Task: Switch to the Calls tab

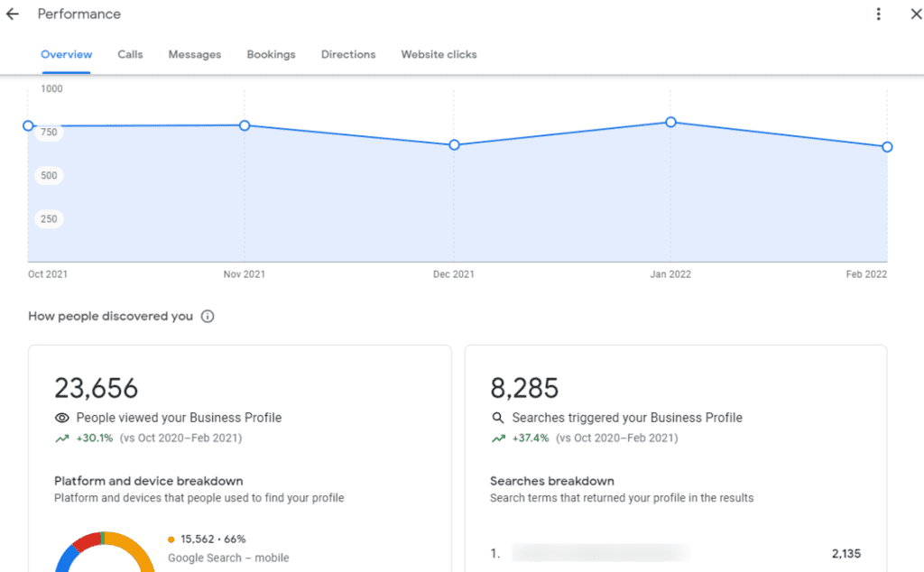Action: (130, 55)
